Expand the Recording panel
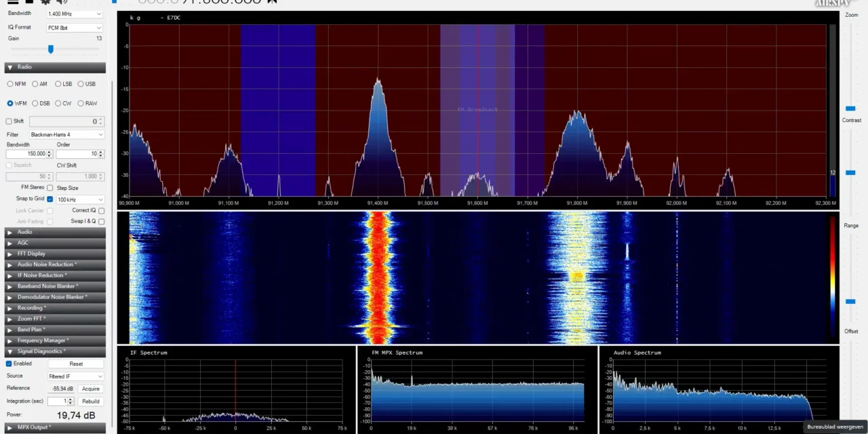This screenshot has width=868, height=434. (55, 308)
